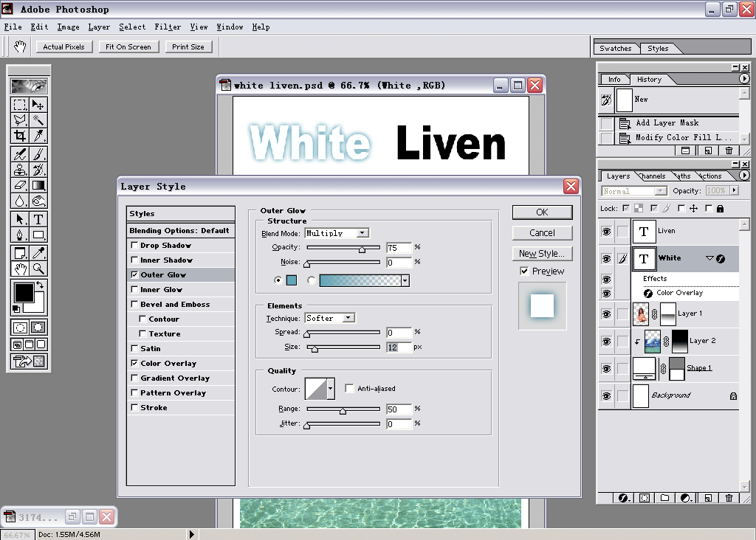
Task: Select the Zoom tool in toolbox
Action: coord(38,269)
